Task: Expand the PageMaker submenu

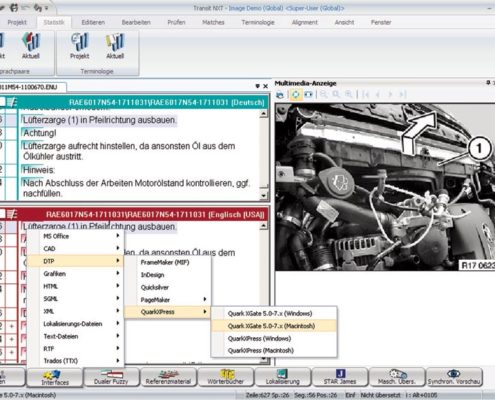Action: 173,299
